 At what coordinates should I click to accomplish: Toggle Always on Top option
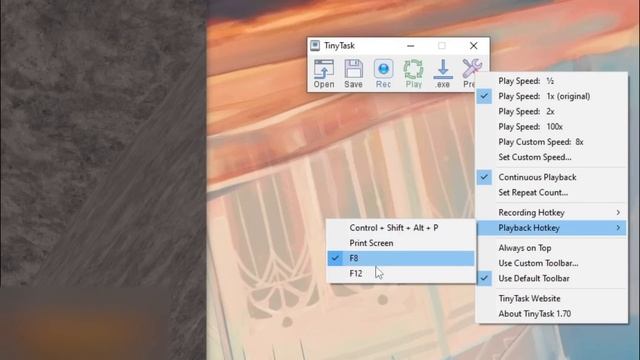pyautogui.click(x=552, y=248)
